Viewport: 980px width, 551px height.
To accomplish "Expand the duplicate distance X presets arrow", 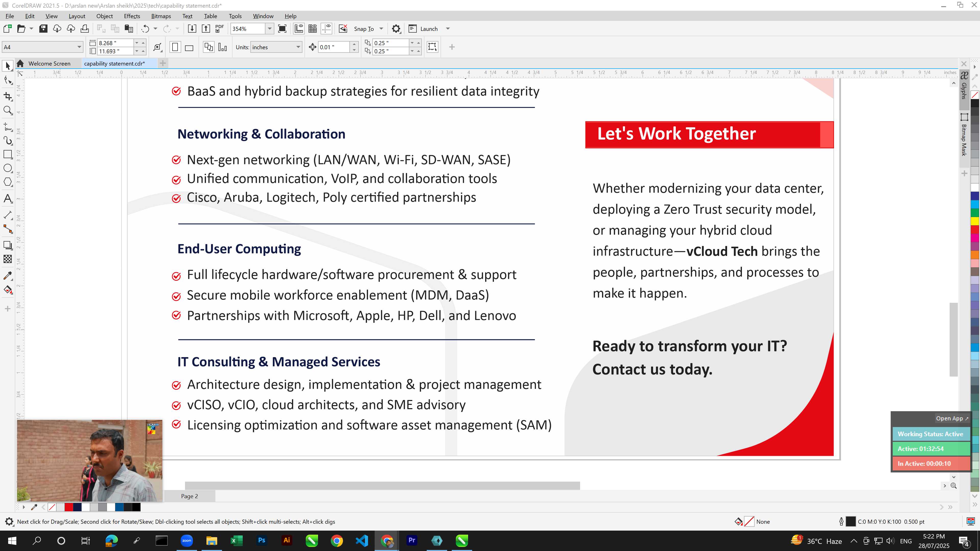I will tap(412, 43).
